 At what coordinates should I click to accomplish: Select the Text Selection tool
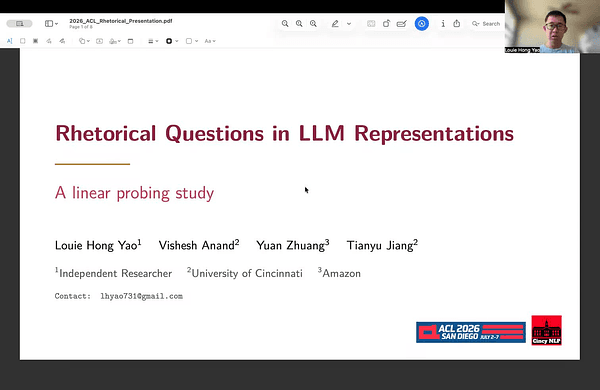[x=10, y=41]
